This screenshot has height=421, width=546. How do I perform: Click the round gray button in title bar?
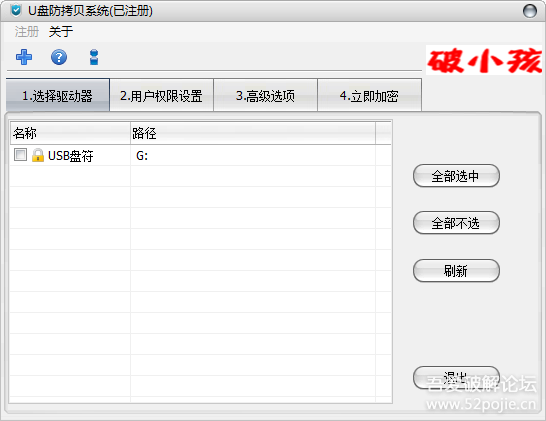pyautogui.click(x=530, y=11)
